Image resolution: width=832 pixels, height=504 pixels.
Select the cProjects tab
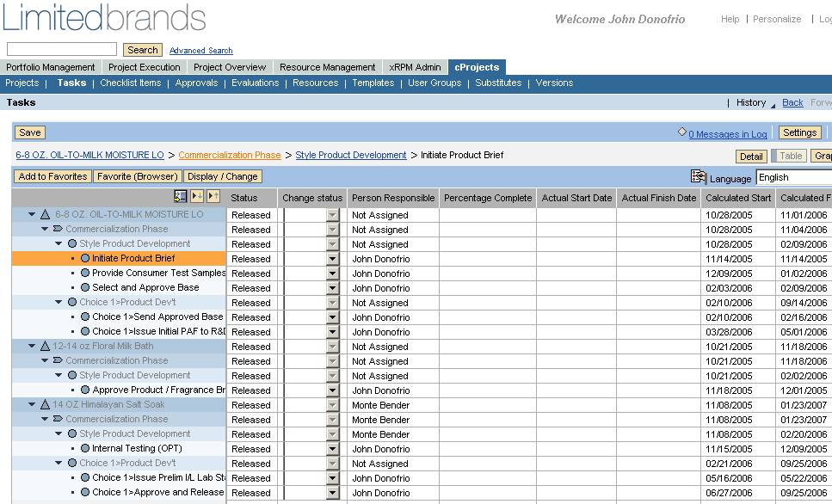coord(477,67)
